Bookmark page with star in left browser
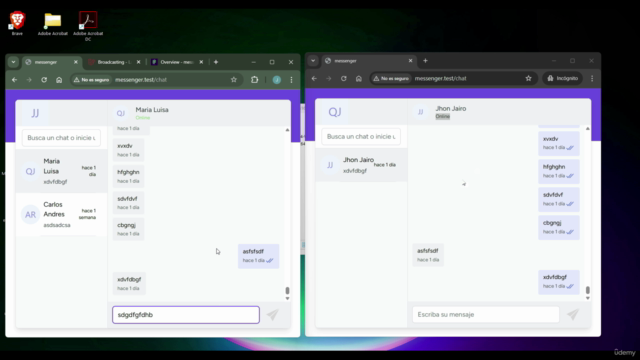 pos(233,80)
